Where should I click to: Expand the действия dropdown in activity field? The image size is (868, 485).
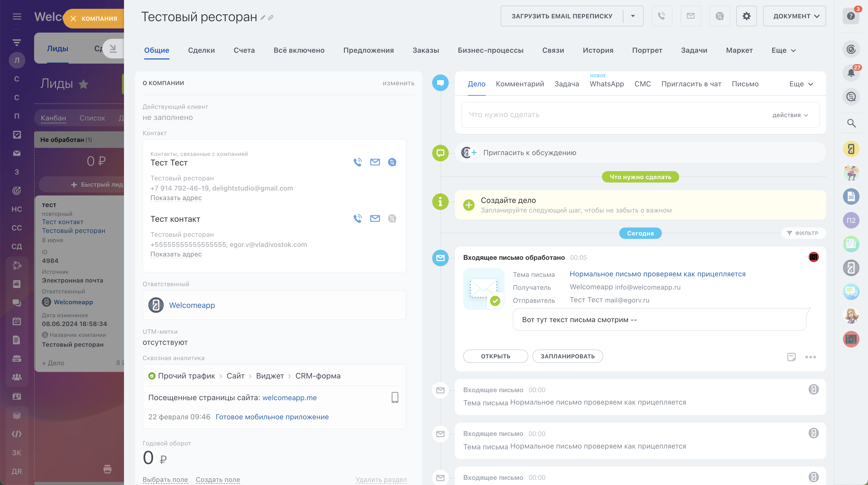pyautogui.click(x=790, y=115)
